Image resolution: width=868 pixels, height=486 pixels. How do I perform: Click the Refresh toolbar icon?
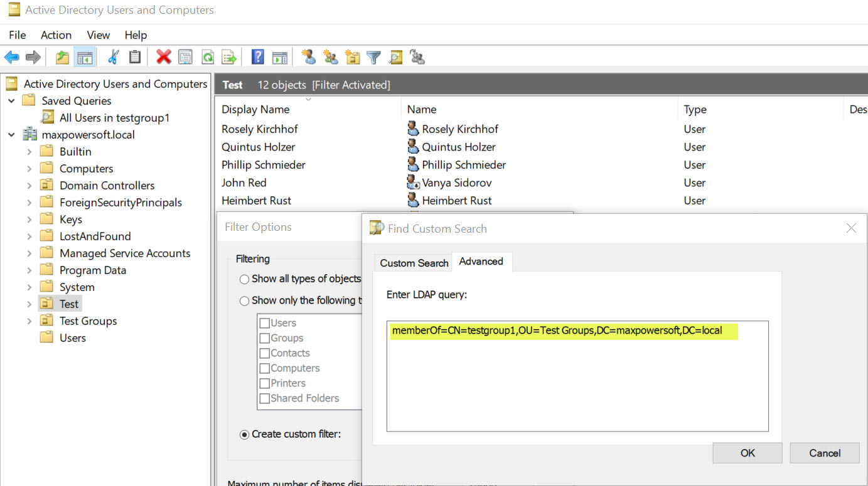207,58
